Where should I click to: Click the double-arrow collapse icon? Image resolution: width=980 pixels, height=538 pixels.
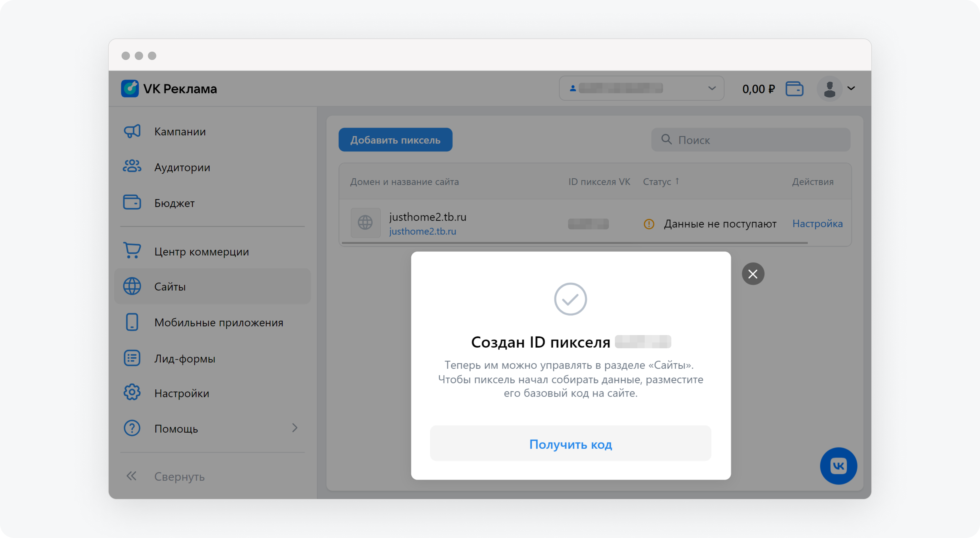pyautogui.click(x=131, y=476)
